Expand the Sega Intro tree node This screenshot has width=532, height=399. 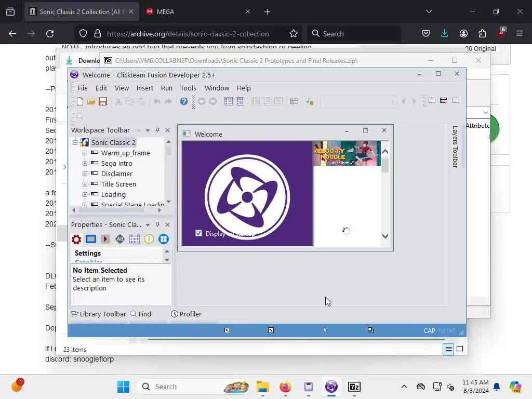85,163
